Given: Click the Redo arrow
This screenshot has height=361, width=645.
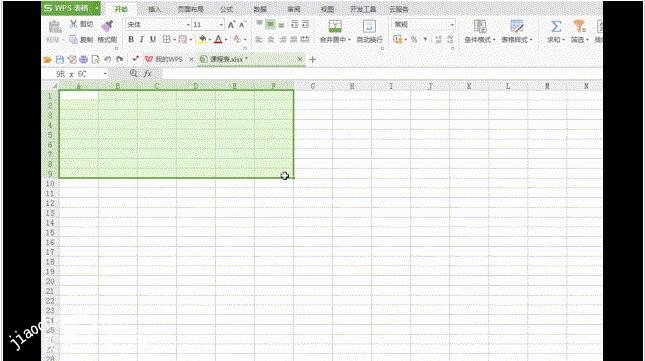Looking at the screenshot, I should [x=120, y=60].
